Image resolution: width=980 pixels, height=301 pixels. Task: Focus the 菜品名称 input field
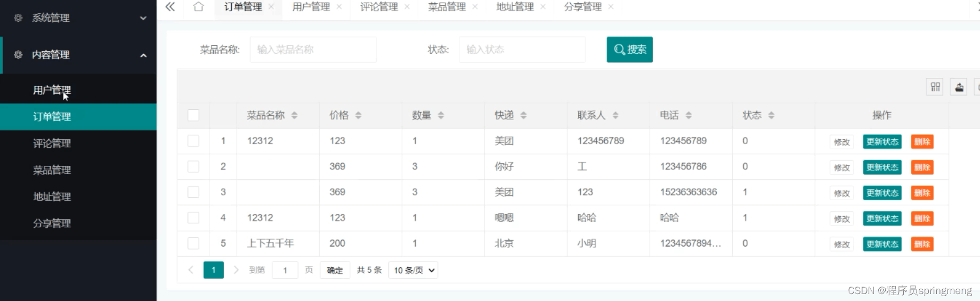[x=313, y=50]
